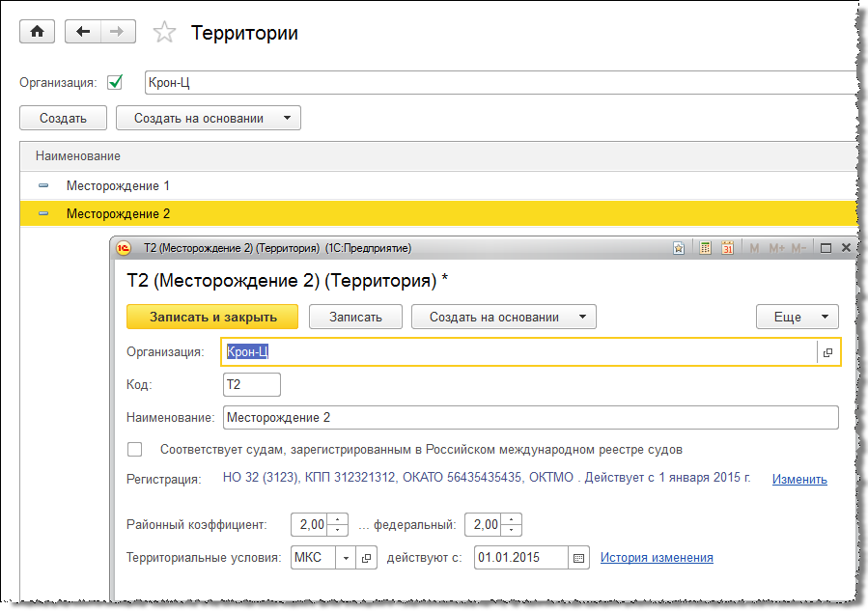Click the forward navigation arrow
Image resolution: width=868 pixels, height=611 pixels.
[116, 32]
